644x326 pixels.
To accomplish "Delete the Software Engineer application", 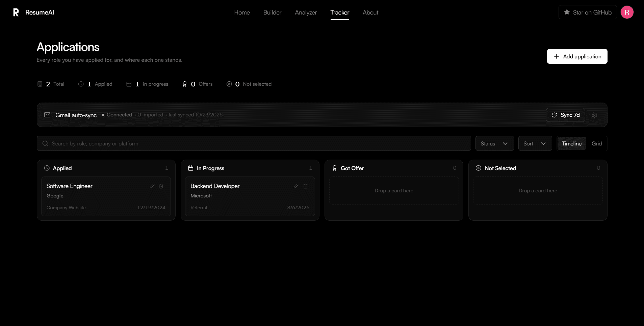I will point(161,186).
